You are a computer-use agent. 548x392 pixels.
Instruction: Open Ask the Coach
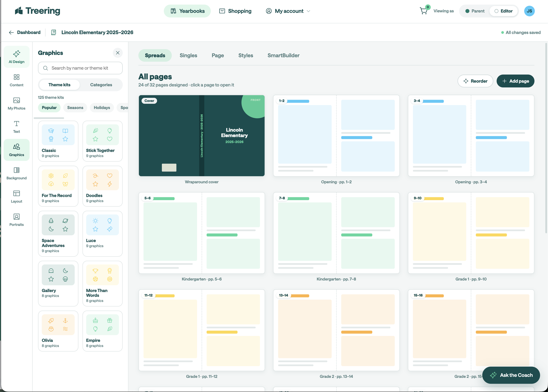(x=511, y=375)
